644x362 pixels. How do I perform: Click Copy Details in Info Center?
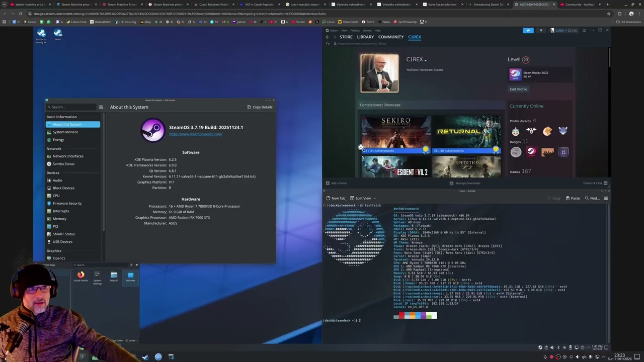click(260, 107)
